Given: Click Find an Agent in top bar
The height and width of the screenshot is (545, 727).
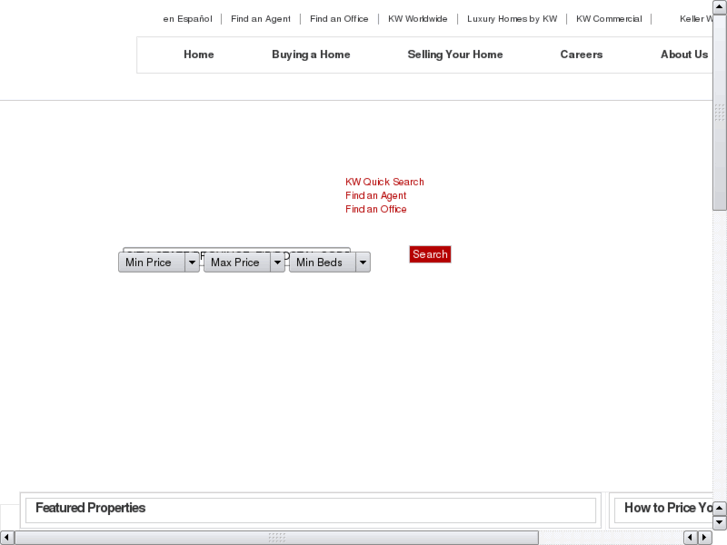Looking at the screenshot, I should [261, 19].
